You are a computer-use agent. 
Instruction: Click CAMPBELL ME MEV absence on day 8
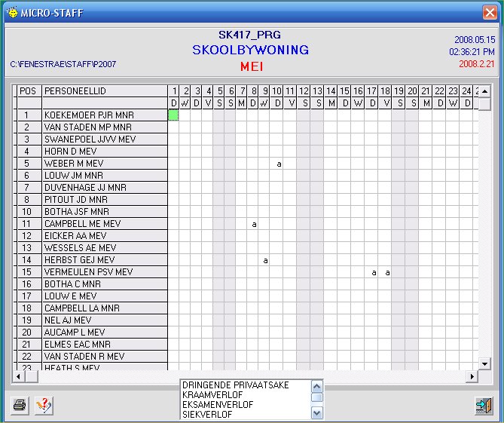click(x=255, y=224)
